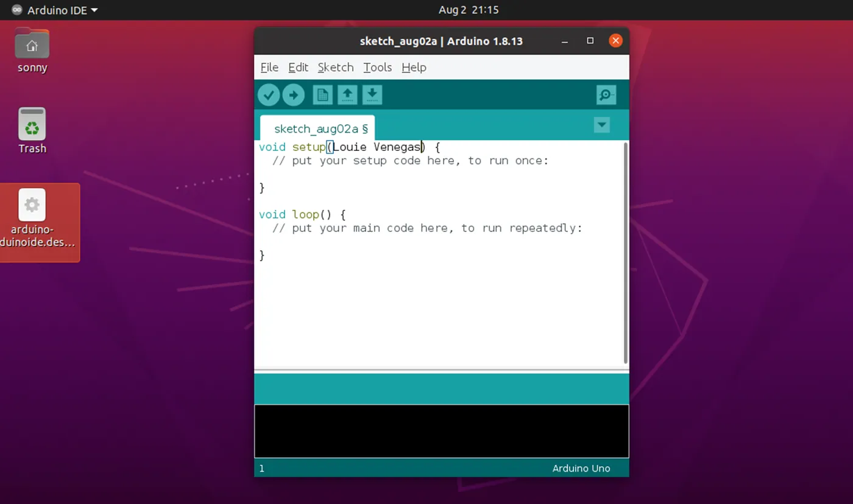Open the Help menu
This screenshot has width=853, height=504.
pyautogui.click(x=414, y=68)
